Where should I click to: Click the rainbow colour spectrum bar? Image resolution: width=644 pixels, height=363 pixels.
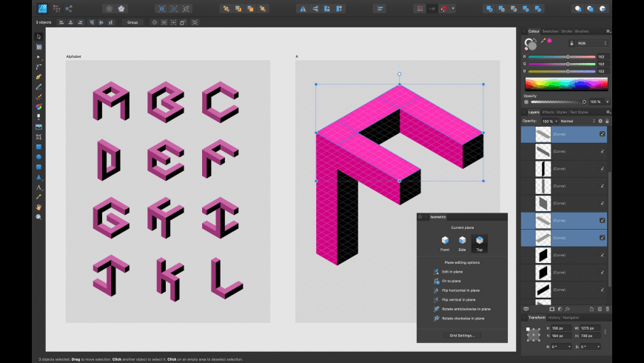[x=566, y=84]
